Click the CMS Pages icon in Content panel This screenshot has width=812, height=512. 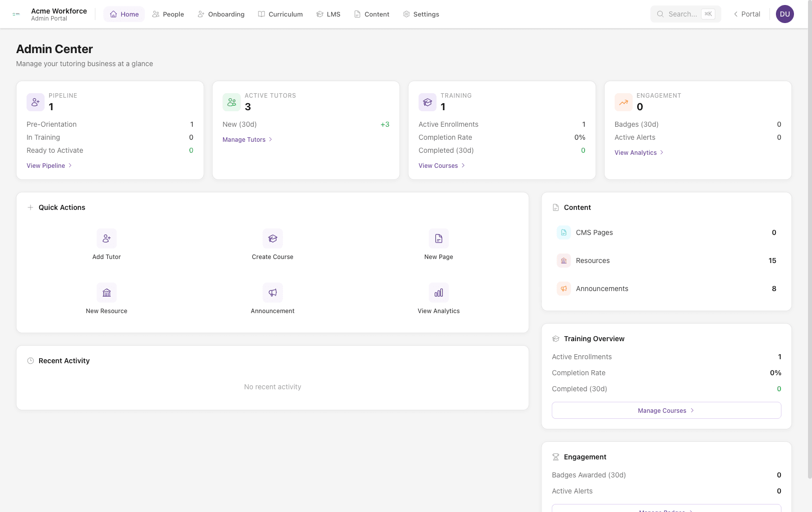pyautogui.click(x=564, y=232)
